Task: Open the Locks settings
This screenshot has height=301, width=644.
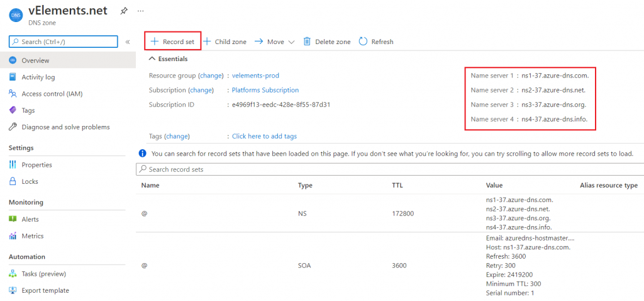Action: [x=30, y=181]
